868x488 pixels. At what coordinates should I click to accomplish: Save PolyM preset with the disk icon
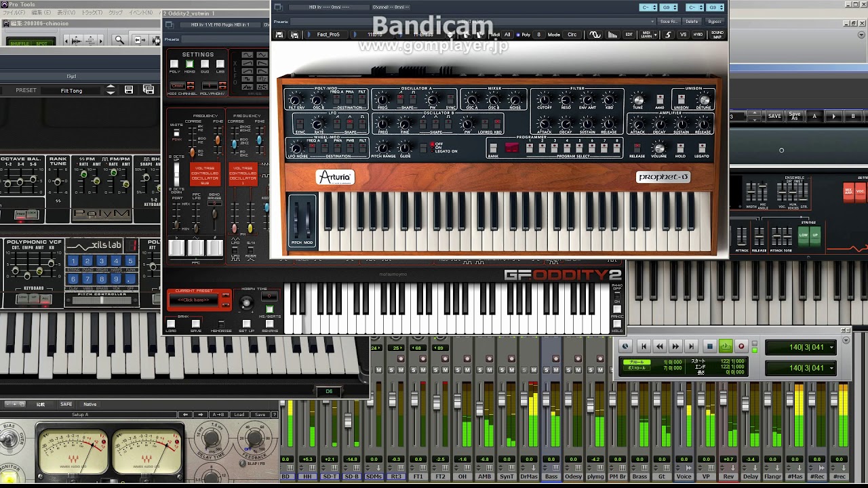[x=129, y=90]
